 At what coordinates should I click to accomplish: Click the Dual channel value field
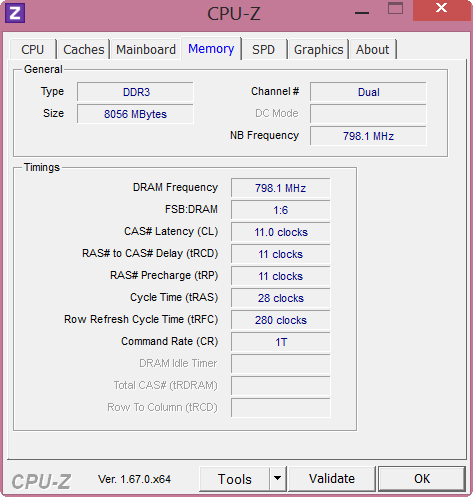(368, 92)
